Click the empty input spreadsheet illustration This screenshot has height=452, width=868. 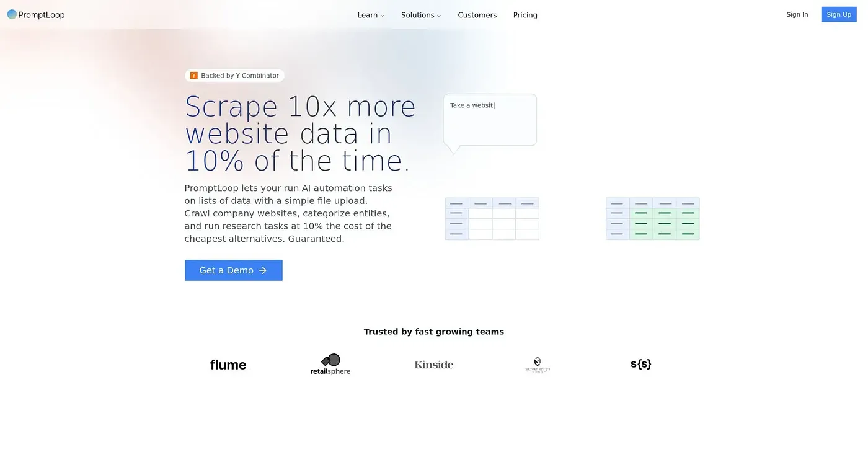coord(492,219)
